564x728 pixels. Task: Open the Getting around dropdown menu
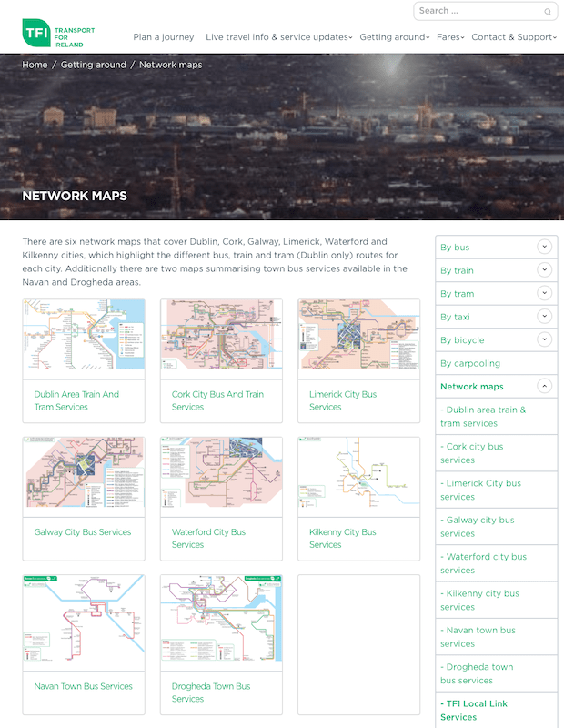tap(393, 37)
